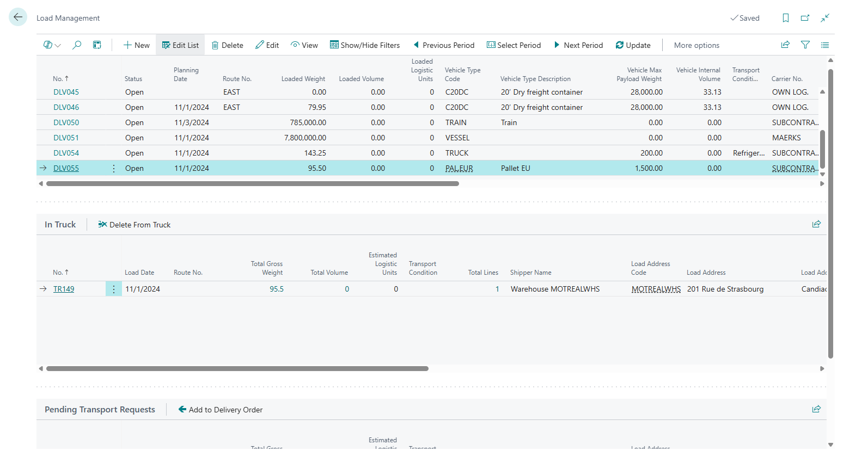Click Delete From Truck button
Viewport: 868px width, 457px height.
[x=135, y=225]
